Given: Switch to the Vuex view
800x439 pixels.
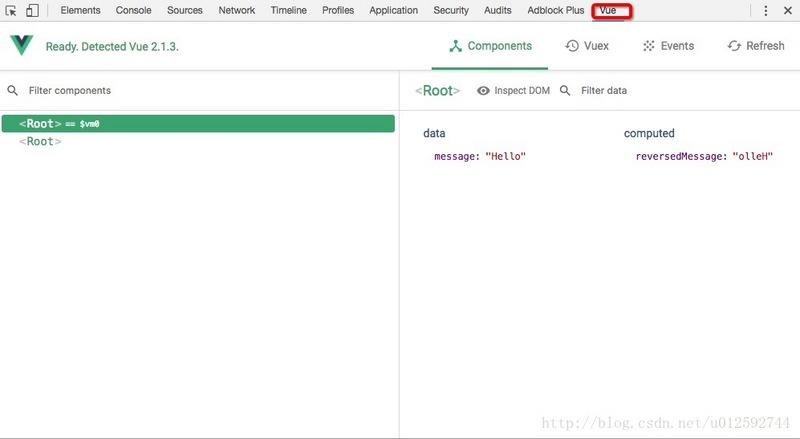Looking at the screenshot, I should click(x=587, y=46).
